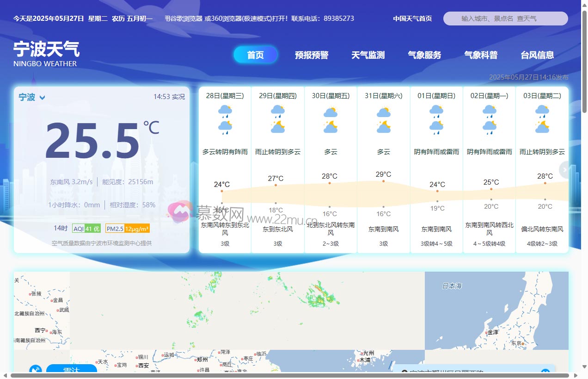Click the 中国天气首页 link
This screenshot has height=379, width=588.
click(x=412, y=19)
